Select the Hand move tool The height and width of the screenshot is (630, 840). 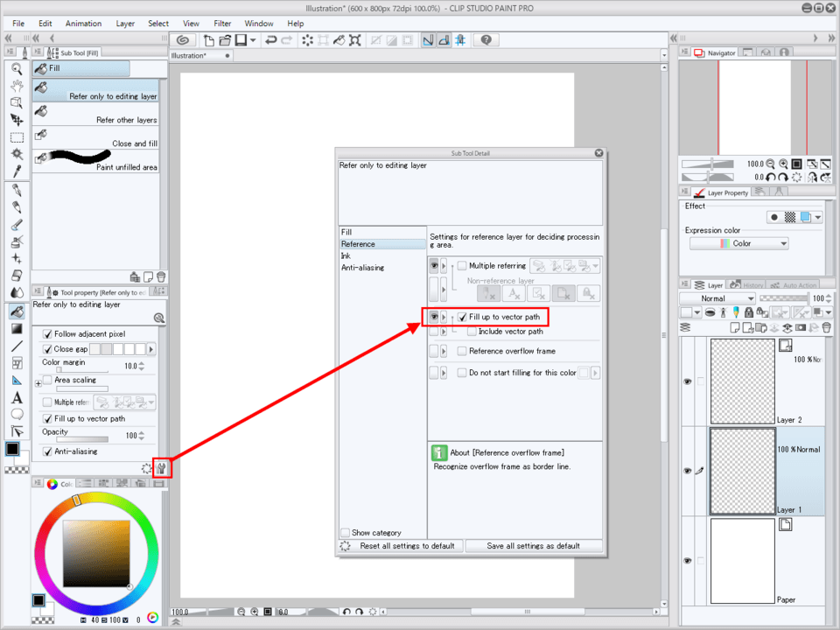[17, 86]
